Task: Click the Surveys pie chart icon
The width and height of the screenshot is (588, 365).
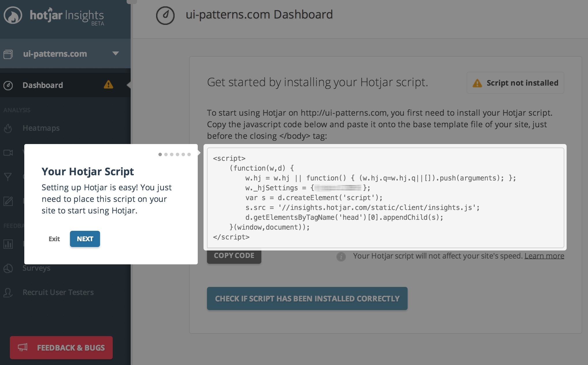Action: coord(8,268)
